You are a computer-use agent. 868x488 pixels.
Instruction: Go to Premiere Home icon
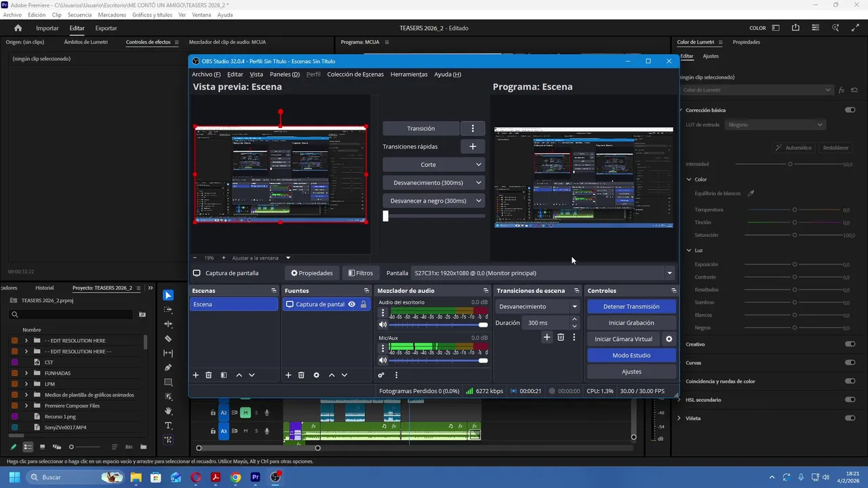point(18,28)
